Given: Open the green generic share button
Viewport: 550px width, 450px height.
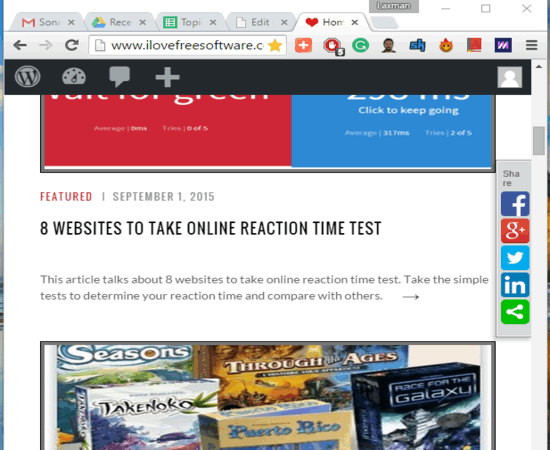Looking at the screenshot, I should pyautogui.click(x=515, y=312).
